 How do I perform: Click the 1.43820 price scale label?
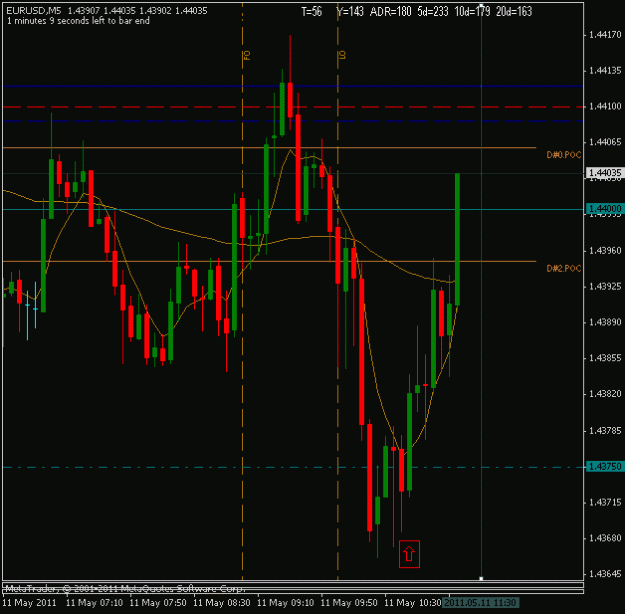point(605,394)
